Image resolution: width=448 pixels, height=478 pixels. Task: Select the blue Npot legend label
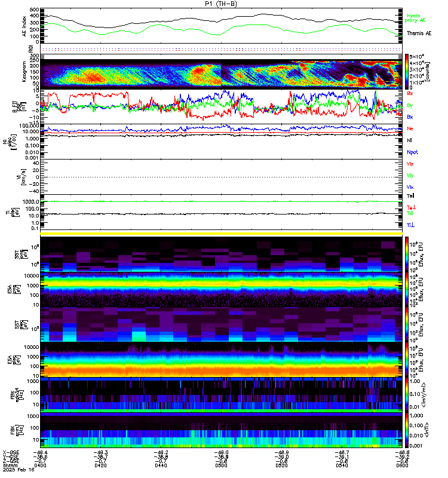(x=412, y=152)
